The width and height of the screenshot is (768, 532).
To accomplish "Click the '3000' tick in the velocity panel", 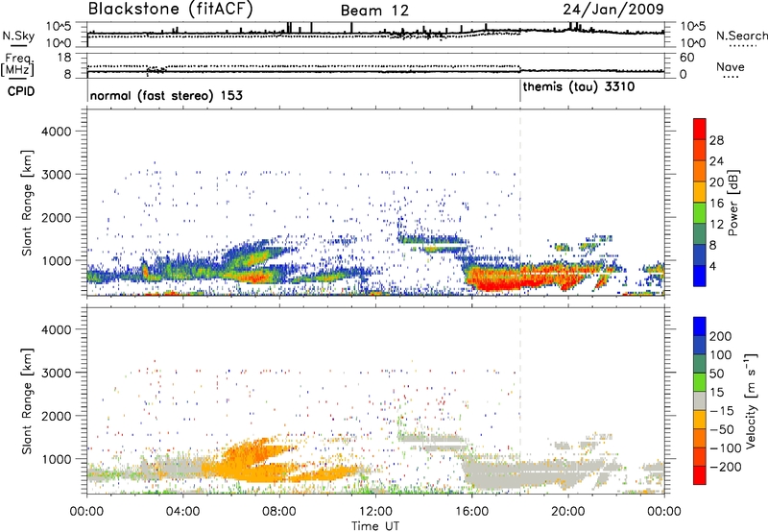I will click(57, 373).
